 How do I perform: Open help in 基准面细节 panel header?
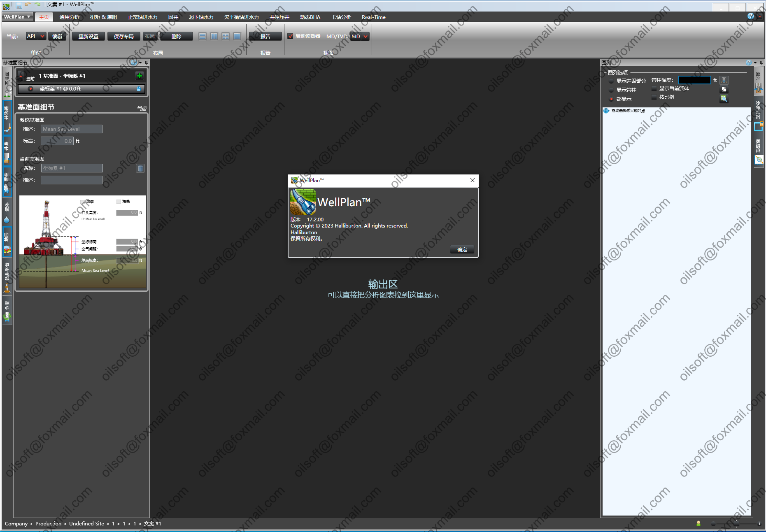133,62
